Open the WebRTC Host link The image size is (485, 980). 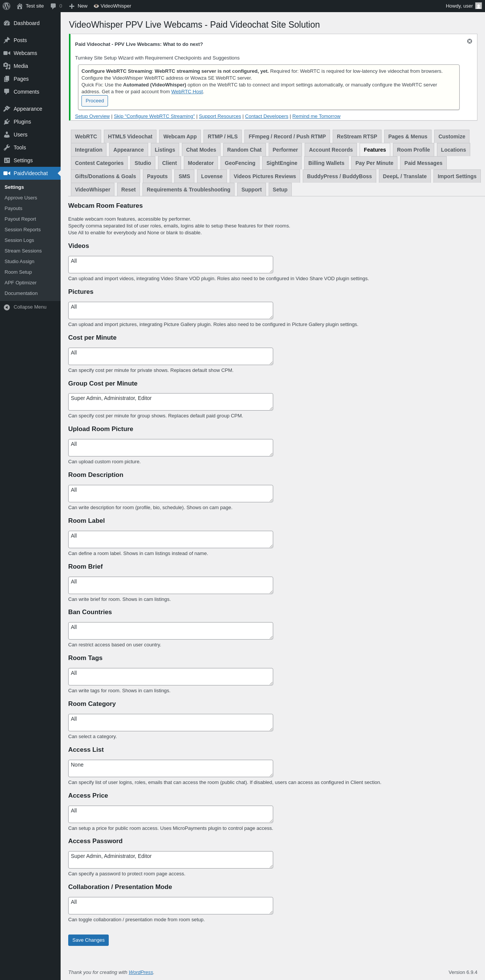[187, 92]
